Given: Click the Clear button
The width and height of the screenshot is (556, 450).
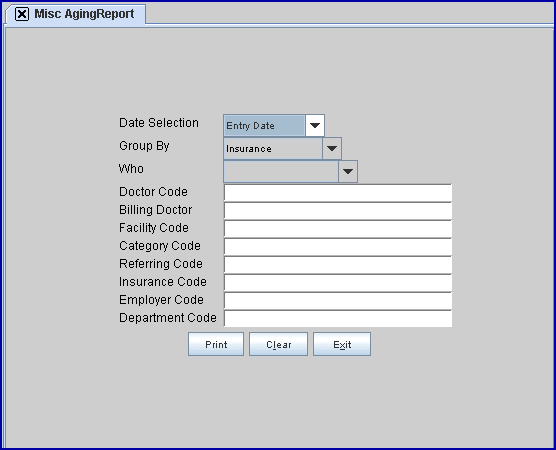Looking at the screenshot, I should pyautogui.click(x=278, y=344).
